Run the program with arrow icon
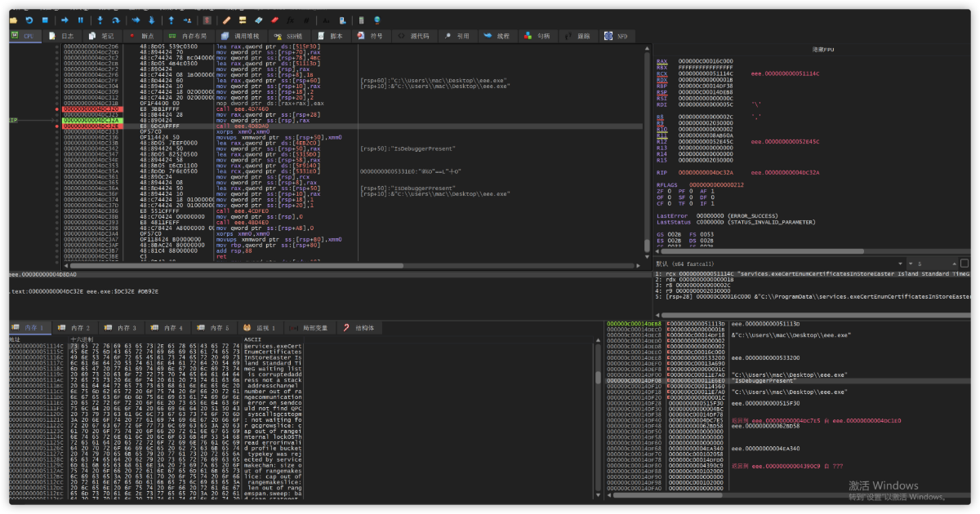Viewport: 980px width, 514px height. 65,20
